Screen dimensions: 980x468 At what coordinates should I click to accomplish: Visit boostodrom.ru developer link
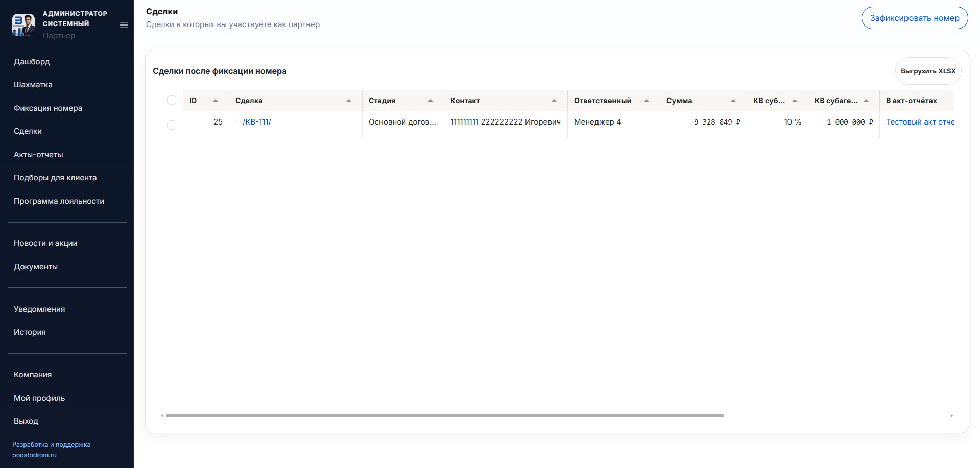click(x=34, y=455)
